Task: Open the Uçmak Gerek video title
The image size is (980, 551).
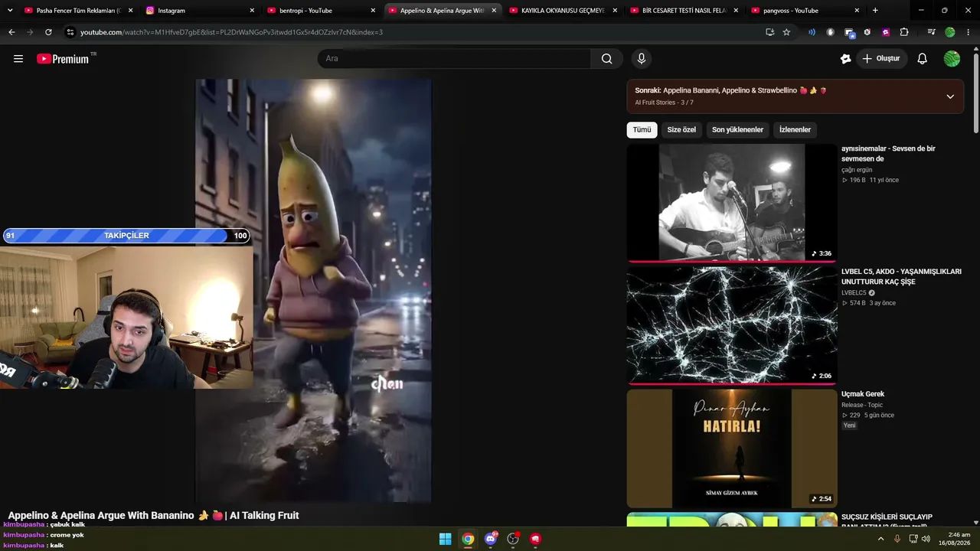Action: pyautogui.click(x=863, y=394)
